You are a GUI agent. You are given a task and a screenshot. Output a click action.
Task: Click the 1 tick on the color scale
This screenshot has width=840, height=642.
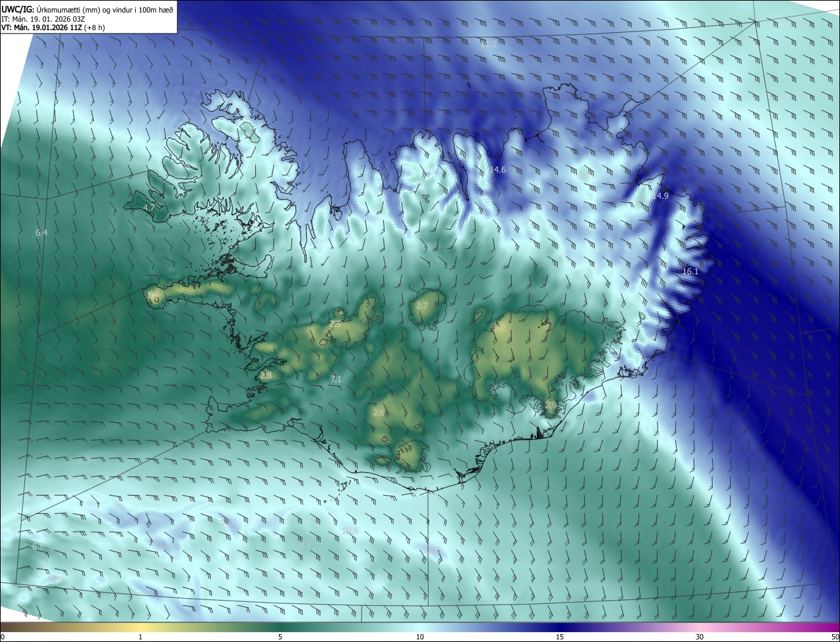click(140, 637)
